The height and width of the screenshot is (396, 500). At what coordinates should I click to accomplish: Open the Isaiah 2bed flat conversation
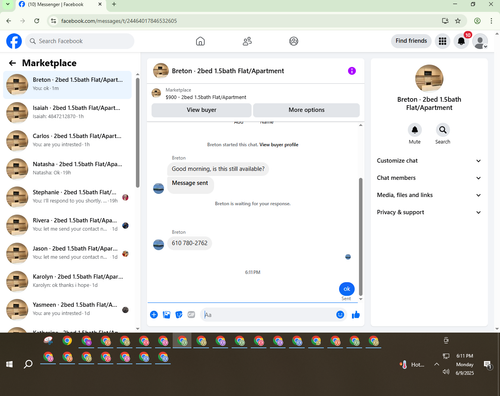67,112
